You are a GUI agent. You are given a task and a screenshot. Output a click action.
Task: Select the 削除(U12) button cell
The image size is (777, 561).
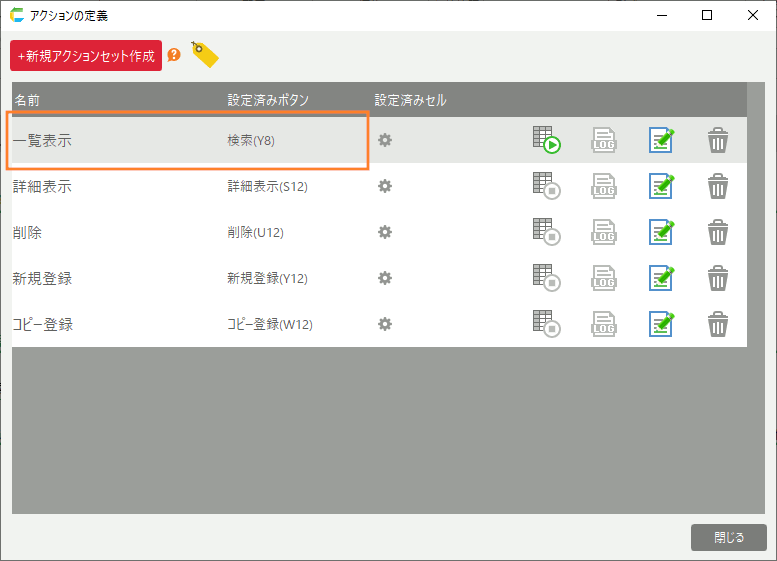[x=255, y=232]
